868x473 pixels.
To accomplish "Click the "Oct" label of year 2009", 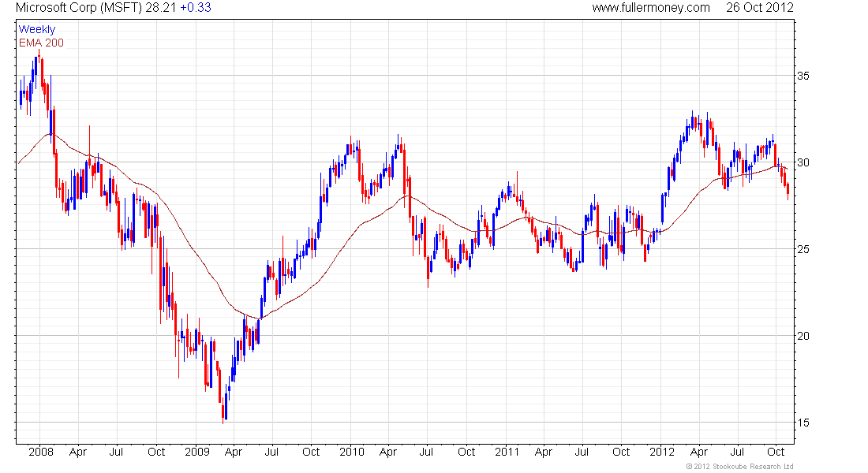I will tap(311, 452).
